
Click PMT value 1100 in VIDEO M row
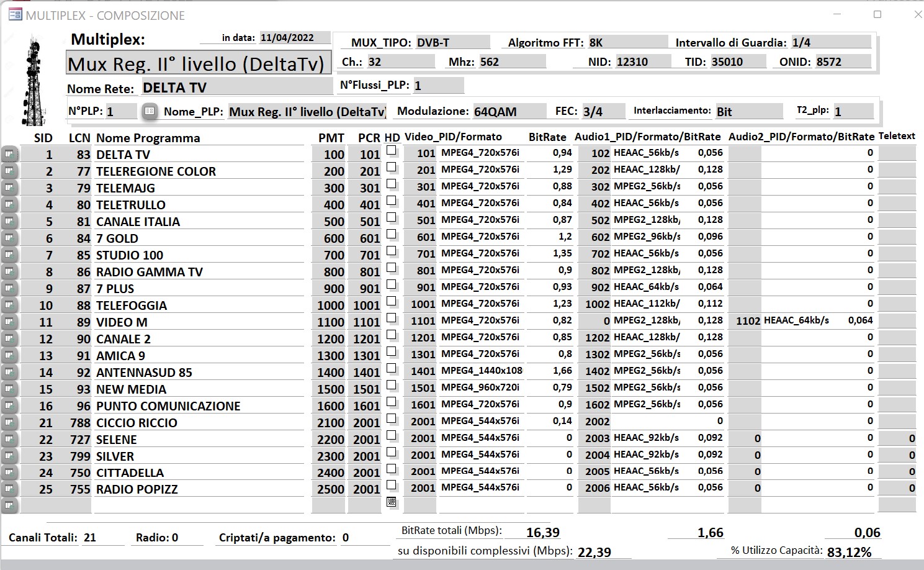328,322
